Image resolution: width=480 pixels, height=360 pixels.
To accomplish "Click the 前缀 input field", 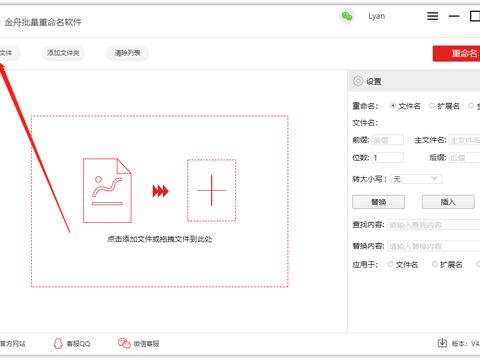I will (387, 140).
